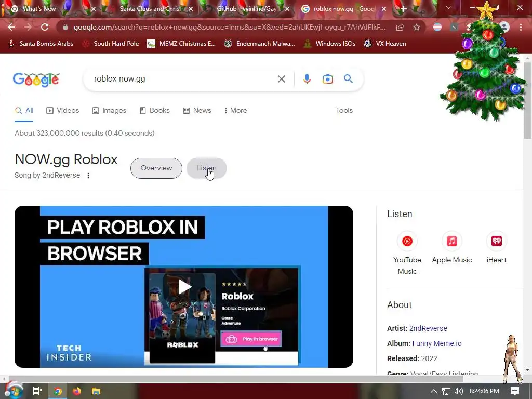532x399 pixels.
Task: Open more options beside 'Song by 2ndReverse'
Action: [x=88, y=176]
